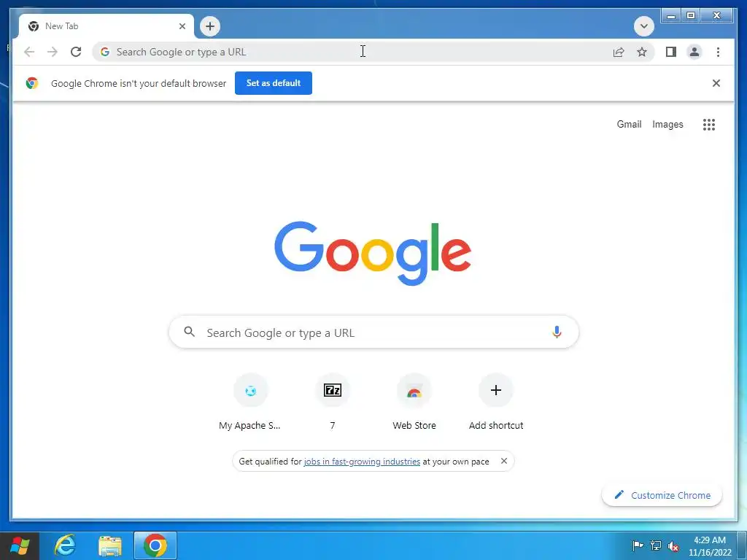Image resolution: width=747 pixels, height=560 pixels.
Task: Click the muted volume tray icon
Action: [673, 546]
